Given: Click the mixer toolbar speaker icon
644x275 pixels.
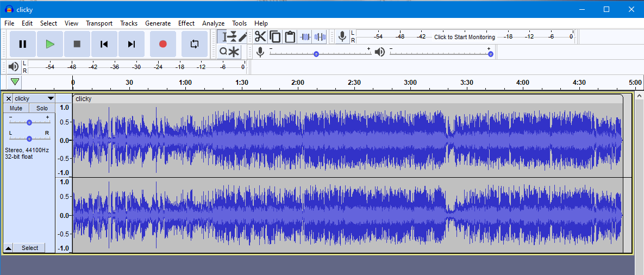Looking at the screenshot, I should click(x=380, y=52).
